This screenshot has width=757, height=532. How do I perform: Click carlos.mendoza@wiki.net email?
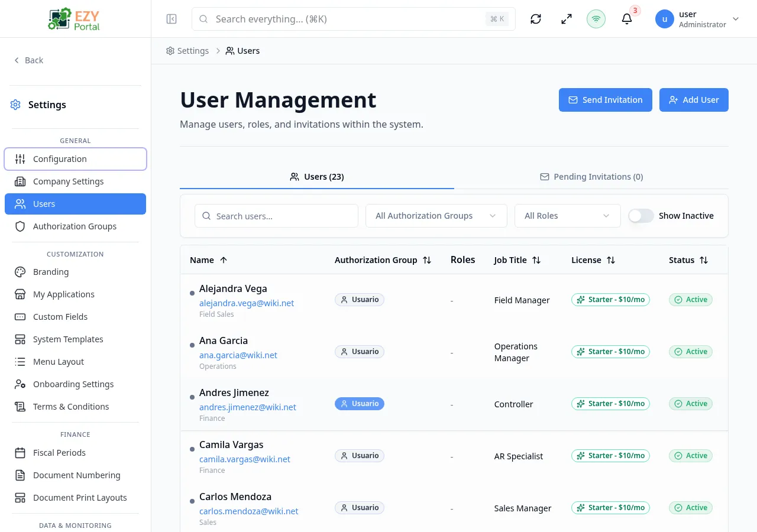tap(249, 511)
